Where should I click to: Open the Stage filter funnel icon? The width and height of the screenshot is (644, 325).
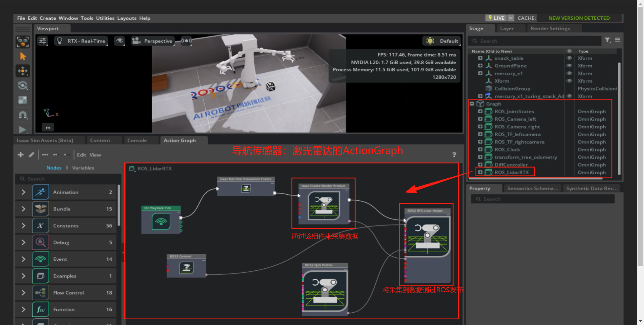[607, 40]
